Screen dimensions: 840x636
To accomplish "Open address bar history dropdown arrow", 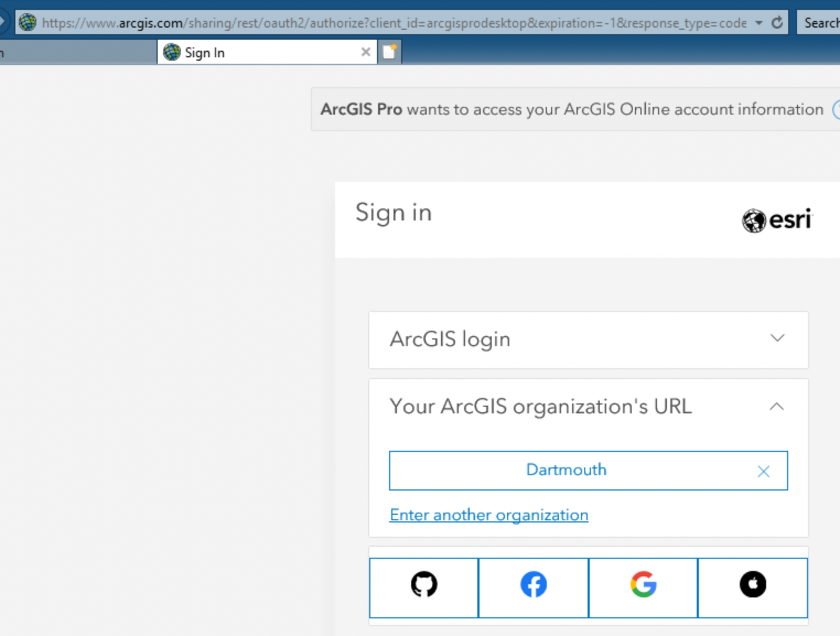I will coord(759,23).
